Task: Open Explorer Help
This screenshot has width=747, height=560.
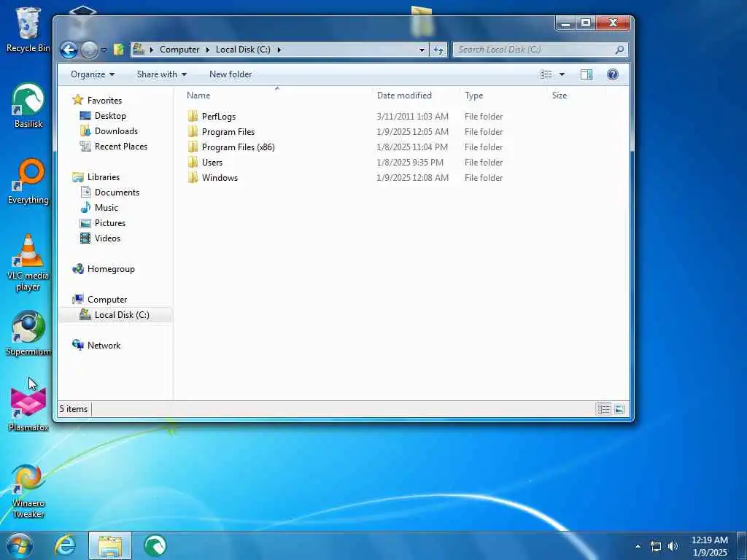Action: click(613, 74)
